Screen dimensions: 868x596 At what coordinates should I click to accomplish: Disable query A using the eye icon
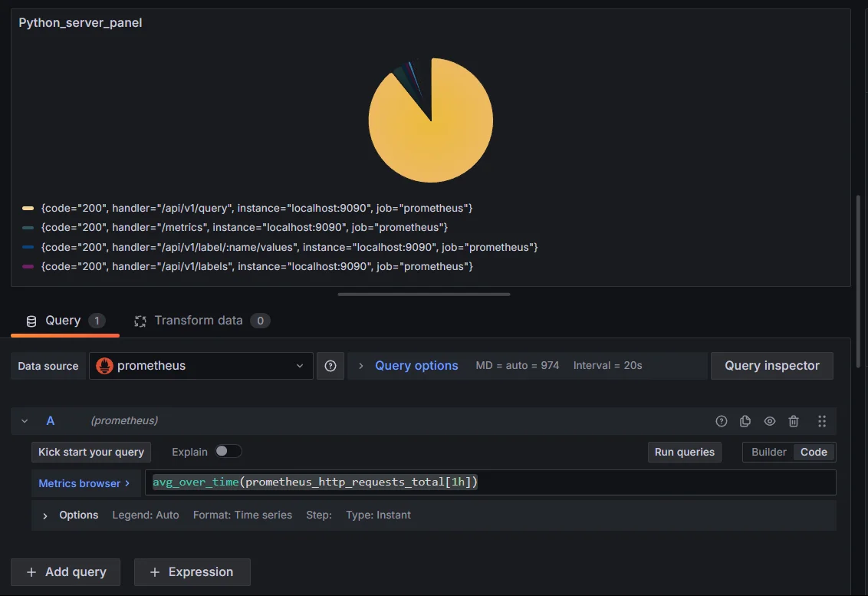coord(769,421)
